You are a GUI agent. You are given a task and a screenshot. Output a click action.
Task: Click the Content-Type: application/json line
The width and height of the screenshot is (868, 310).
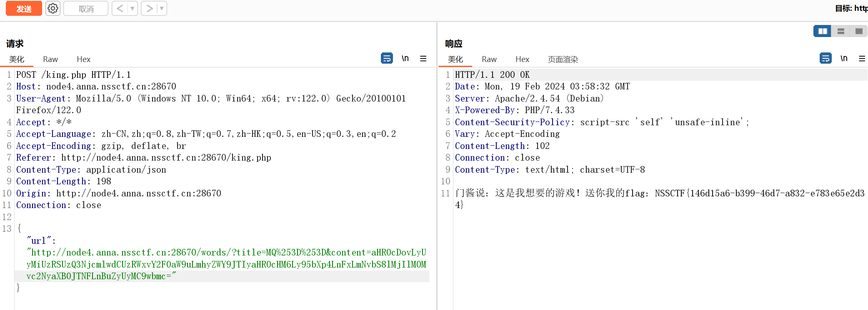[91, 169]
